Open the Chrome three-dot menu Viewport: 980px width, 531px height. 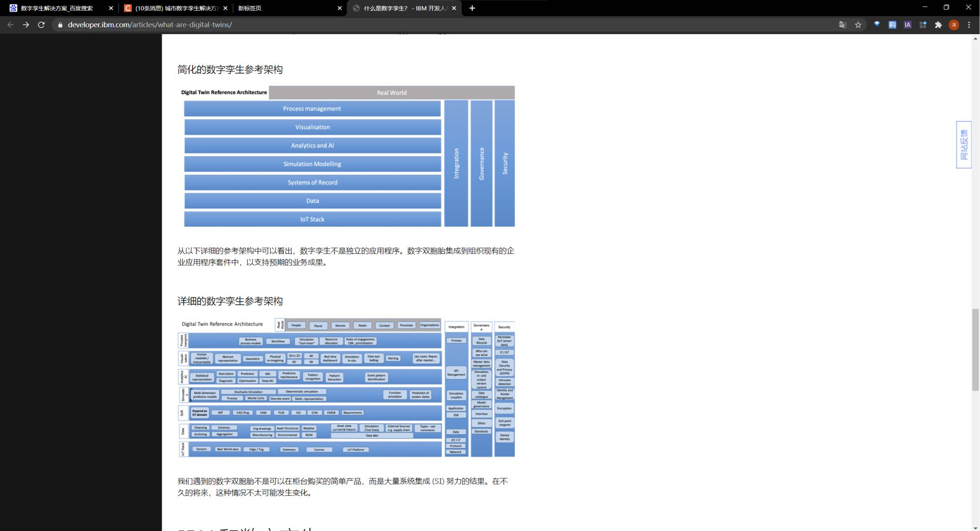969,25
